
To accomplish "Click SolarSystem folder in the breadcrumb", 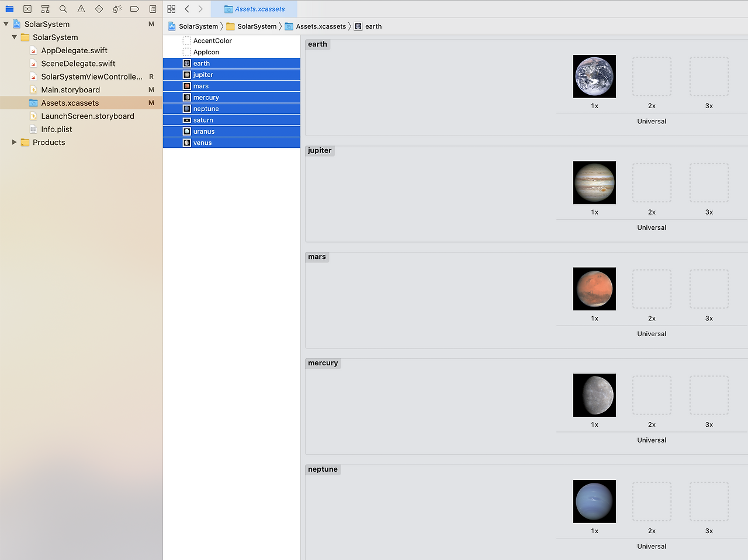I will click(251, 26).
